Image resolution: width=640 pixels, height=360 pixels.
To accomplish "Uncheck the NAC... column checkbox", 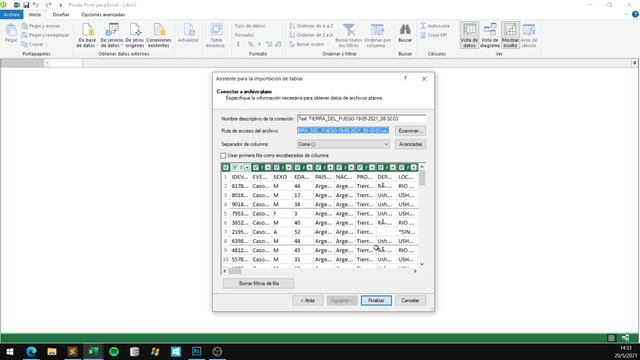I will pos(339,167).
